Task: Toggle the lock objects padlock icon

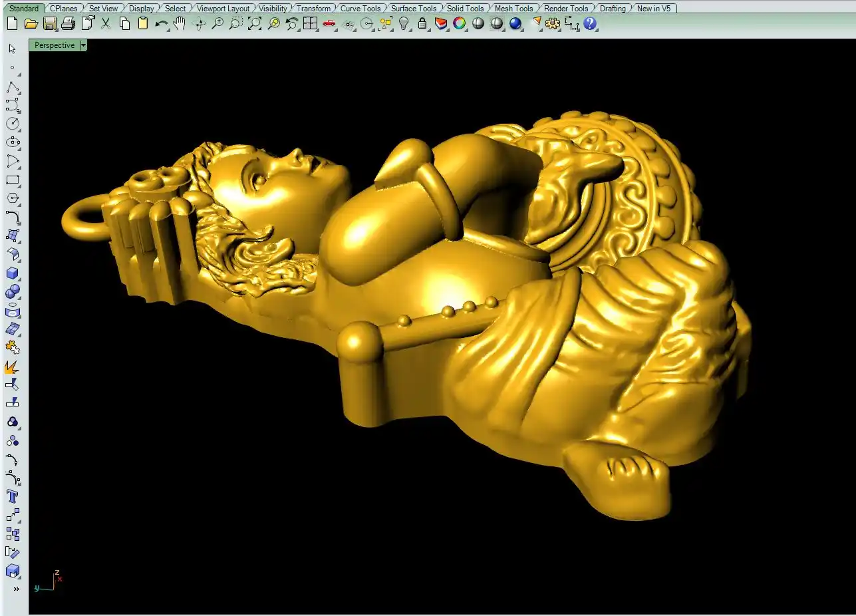Action: point(422,24)
